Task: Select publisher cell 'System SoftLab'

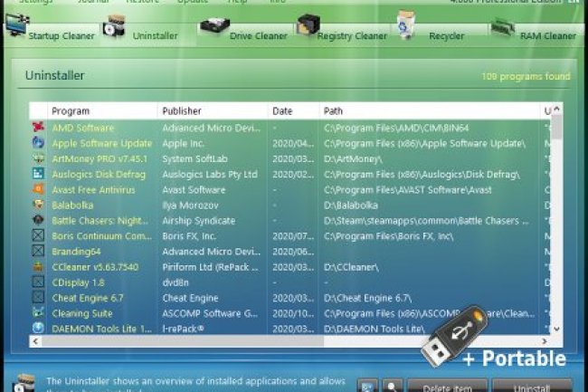Action: (x=195, y=158)
